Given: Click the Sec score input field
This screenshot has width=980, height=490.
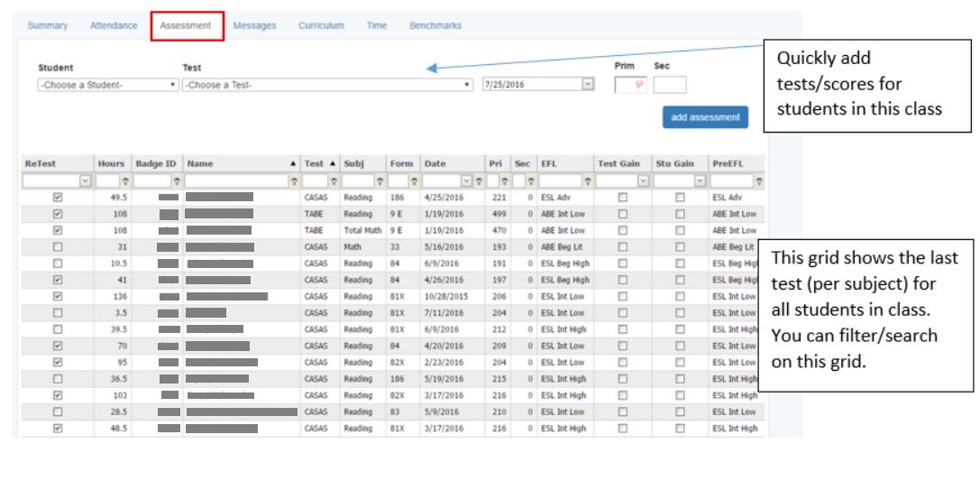Looking at the screenshot, I should coord(669,85).
